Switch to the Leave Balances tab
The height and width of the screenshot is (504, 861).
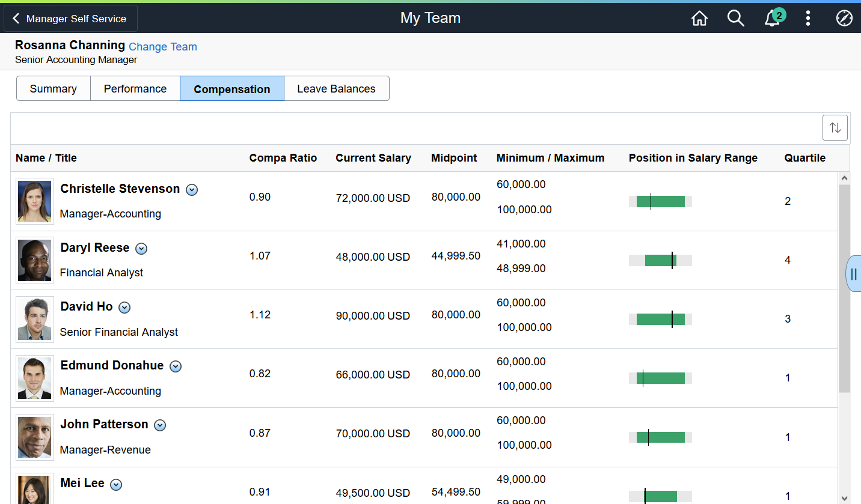tap(336, 88)
